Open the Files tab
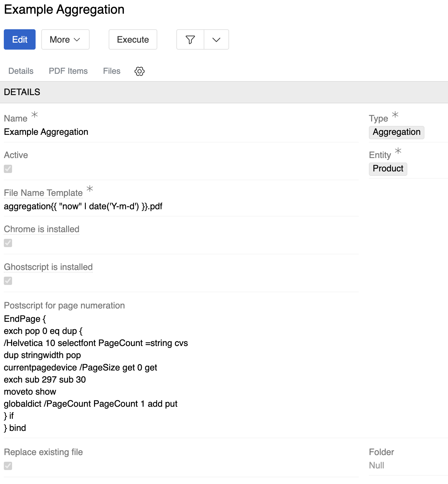The height and width of the screenshot is (484, 448). click(112, 71)
